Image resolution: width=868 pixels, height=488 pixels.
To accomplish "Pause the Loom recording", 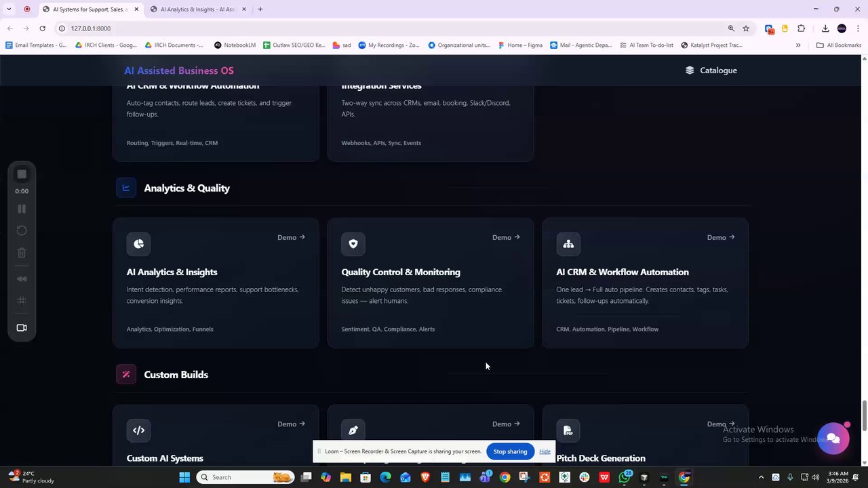I will click(x=22, y=209).
